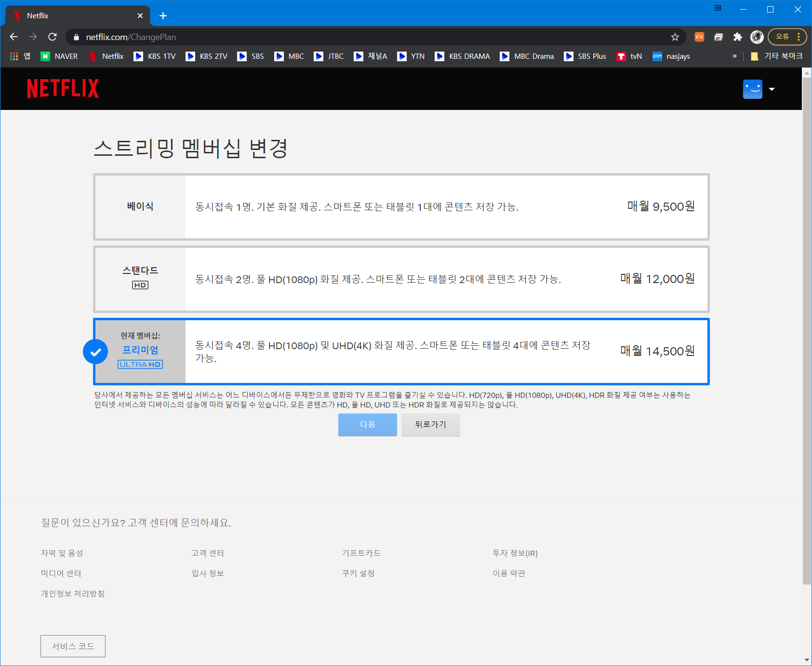Click the 뒤로가기 button
This screenshot has width=812, height=666.
coord(430,424)
